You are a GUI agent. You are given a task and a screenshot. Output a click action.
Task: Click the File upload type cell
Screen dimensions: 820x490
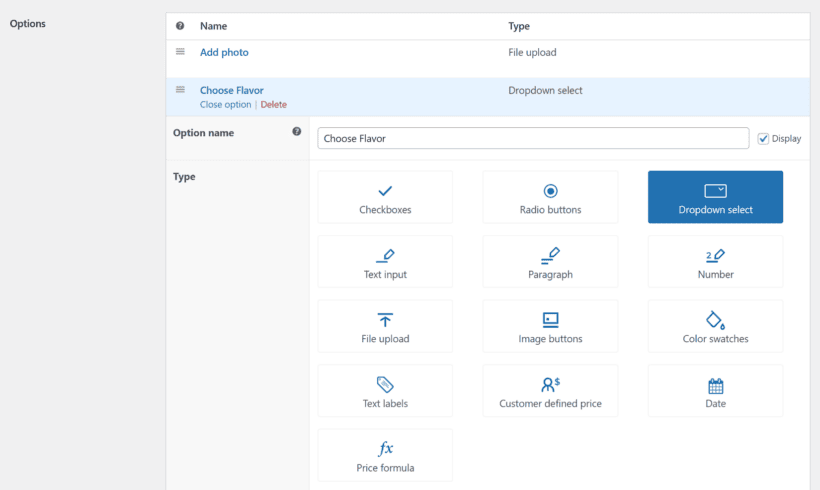point(532,52)
